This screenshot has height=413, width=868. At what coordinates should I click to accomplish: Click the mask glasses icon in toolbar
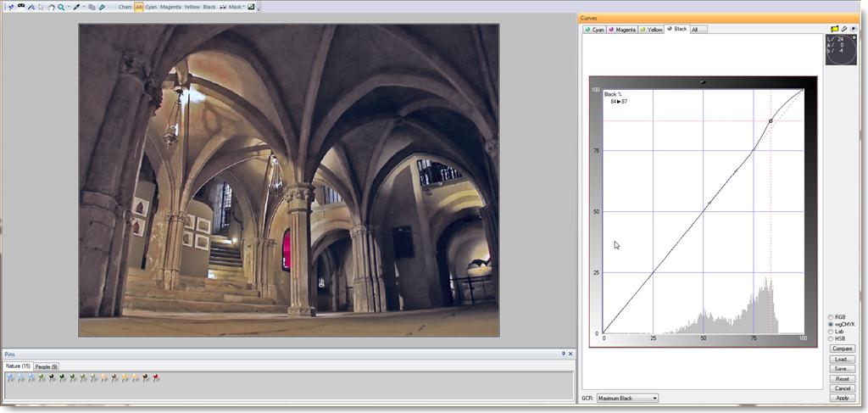(21, 6)
